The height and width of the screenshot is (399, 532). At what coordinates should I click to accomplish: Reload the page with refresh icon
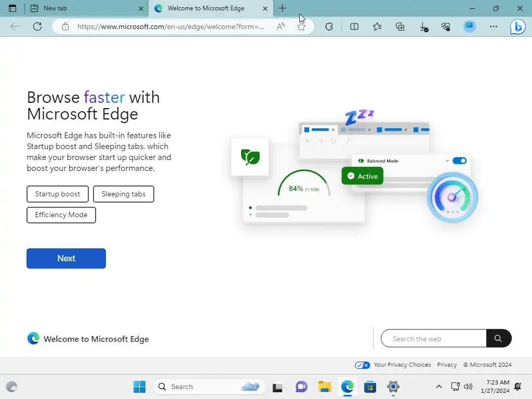click(x=37, y=26)
